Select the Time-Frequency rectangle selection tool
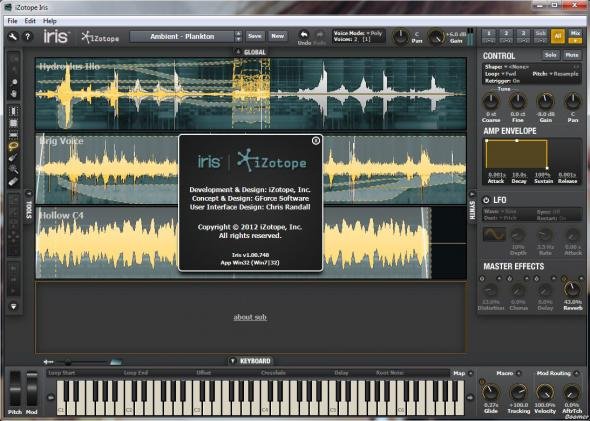 [13, 123]
